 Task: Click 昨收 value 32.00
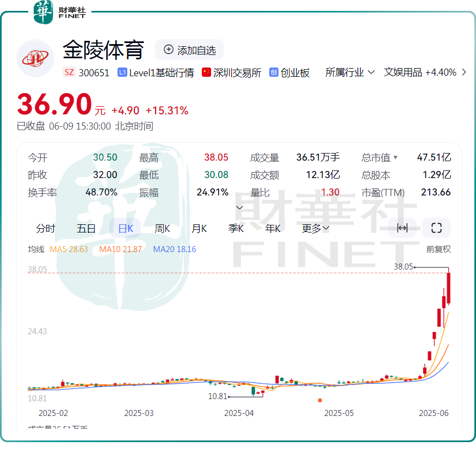[x=105, y=175]
